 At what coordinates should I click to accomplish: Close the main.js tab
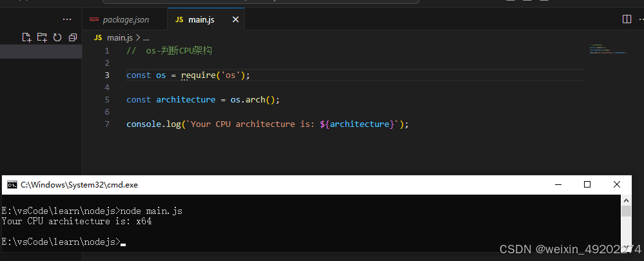pyautogui.click(x=235, y=19)
